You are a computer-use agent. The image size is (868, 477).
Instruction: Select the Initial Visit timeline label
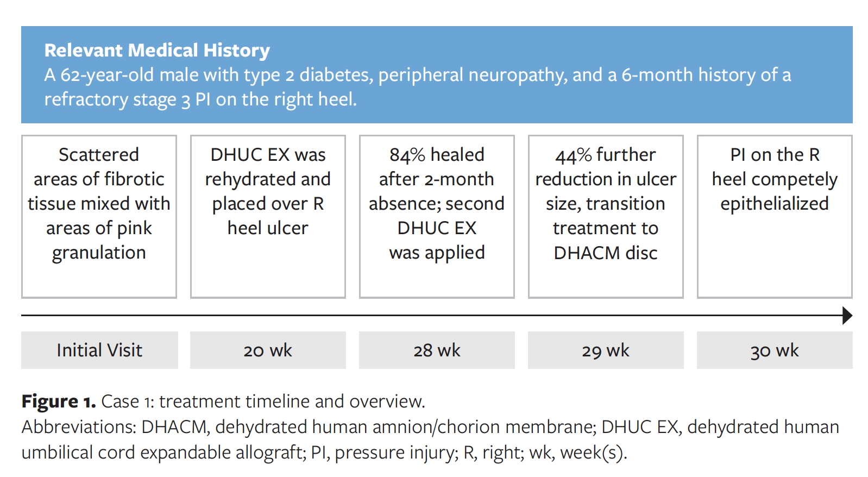click(99, 350)
